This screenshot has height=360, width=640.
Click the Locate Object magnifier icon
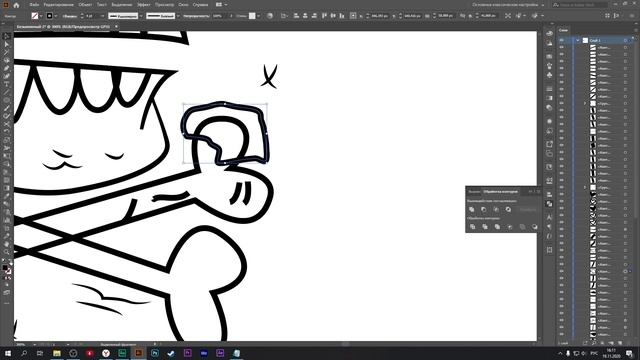[593, 343]
